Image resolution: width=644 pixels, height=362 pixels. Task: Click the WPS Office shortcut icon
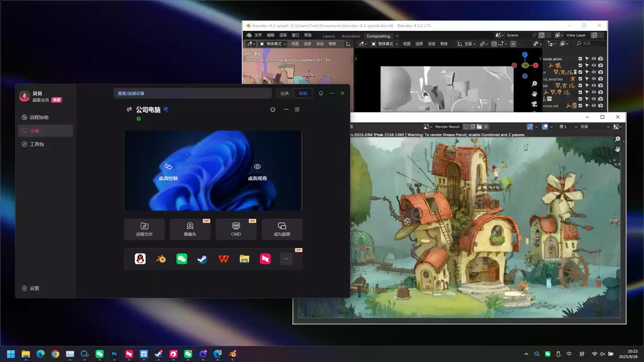click(224, 259)
